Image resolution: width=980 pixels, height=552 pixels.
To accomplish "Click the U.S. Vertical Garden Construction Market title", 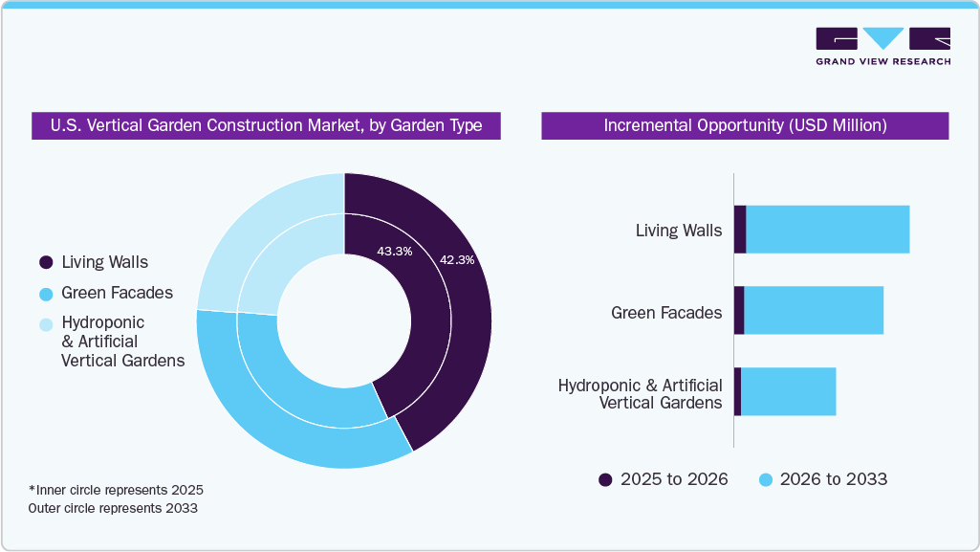I will click(266, 125).
